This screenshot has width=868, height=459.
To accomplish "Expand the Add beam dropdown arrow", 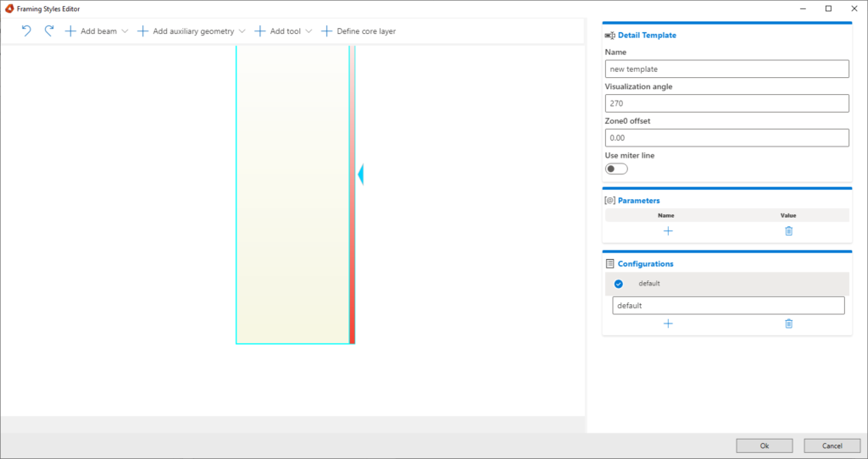I will 125,31.
